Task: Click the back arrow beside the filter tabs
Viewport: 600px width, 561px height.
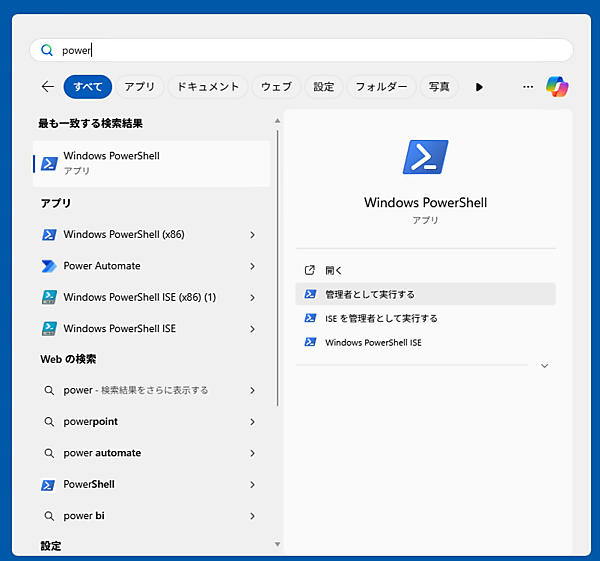Action: [x=47, y=87]
